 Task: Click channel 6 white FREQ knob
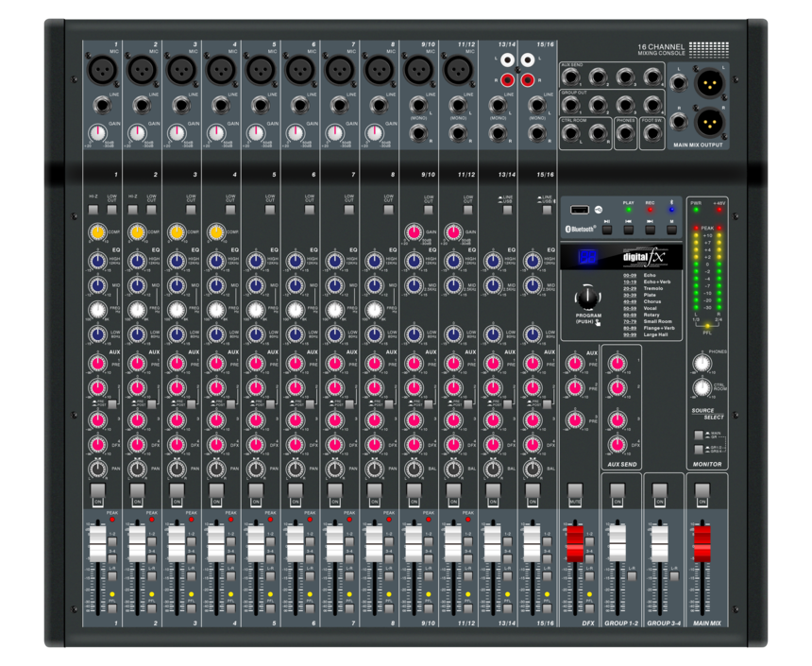pyautogui.click(x=296, y=310)
